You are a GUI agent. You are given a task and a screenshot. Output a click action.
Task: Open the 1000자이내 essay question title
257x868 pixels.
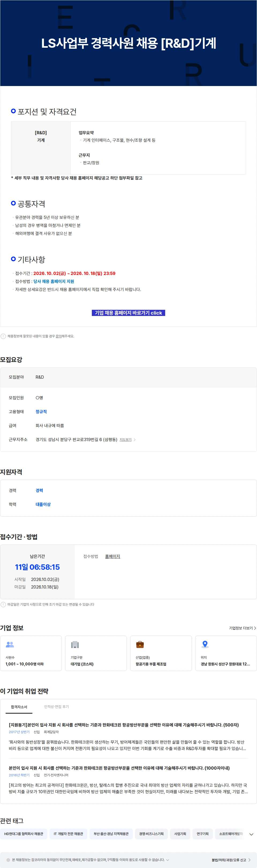click(x=119, y=768)
